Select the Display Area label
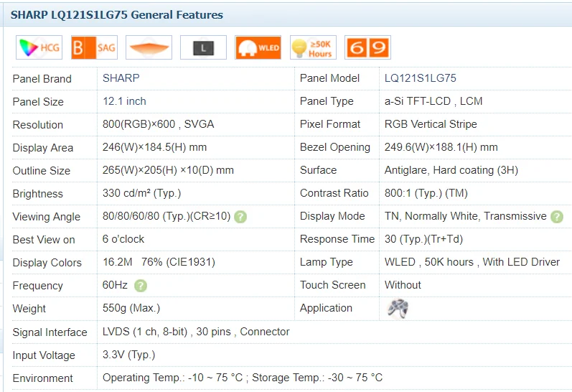This screenshot has width=572, height=392. [42, 148]
